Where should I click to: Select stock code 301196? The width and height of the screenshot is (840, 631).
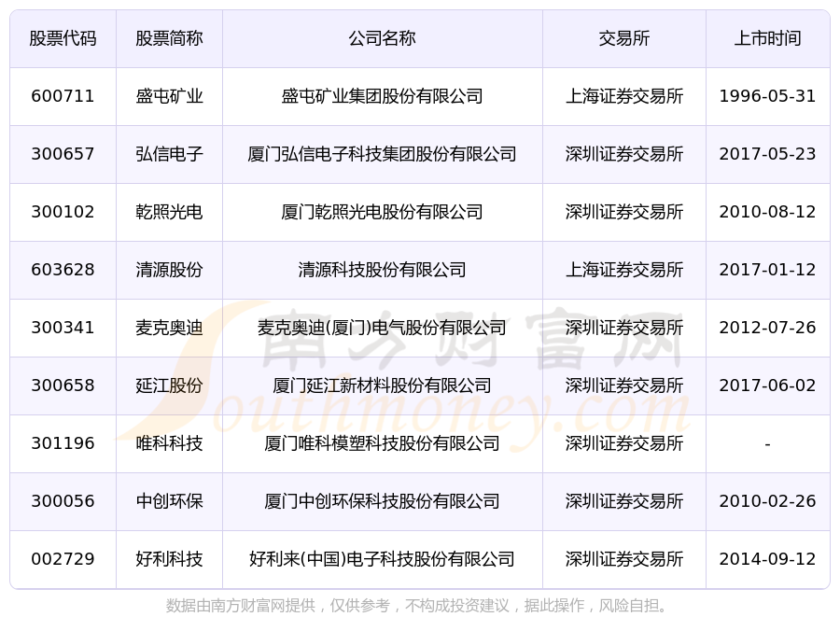tap(63, 443)
